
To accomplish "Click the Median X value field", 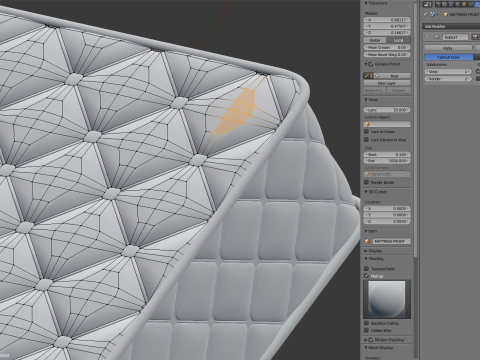I will click(x=387, y=20).
